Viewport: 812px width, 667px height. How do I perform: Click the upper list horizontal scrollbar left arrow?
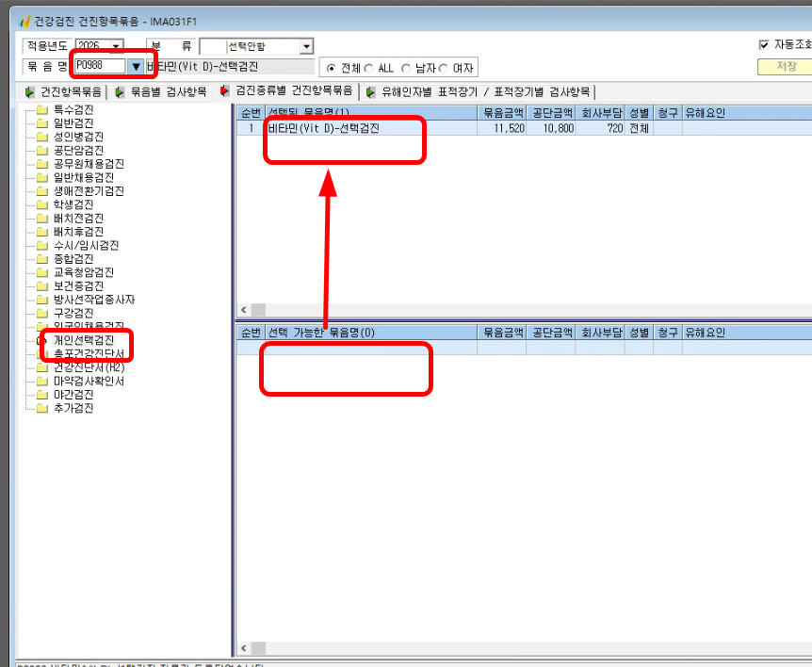(244, 310)
